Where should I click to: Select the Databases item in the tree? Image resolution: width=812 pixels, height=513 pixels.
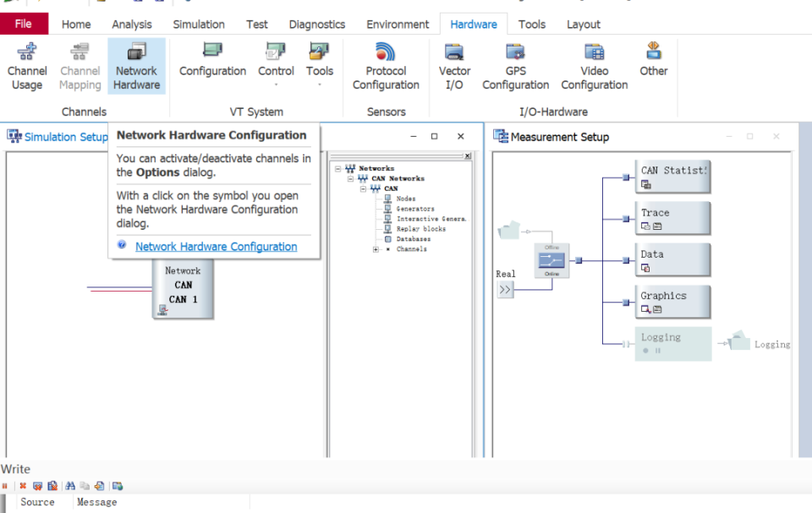click(x=413, y=239)
